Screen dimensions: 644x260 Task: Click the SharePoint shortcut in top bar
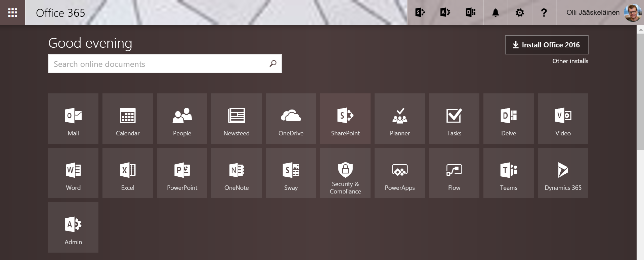[420, 12]
